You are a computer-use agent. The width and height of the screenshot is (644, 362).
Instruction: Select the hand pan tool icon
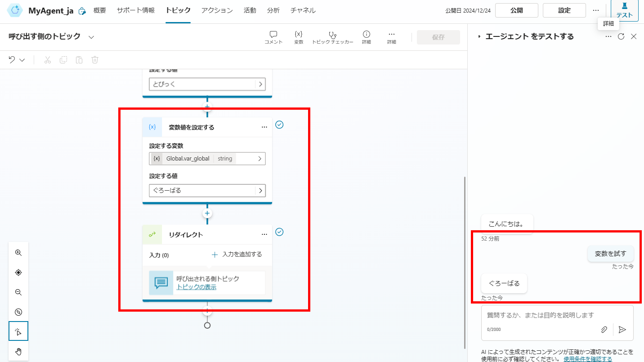coord(18,351)
